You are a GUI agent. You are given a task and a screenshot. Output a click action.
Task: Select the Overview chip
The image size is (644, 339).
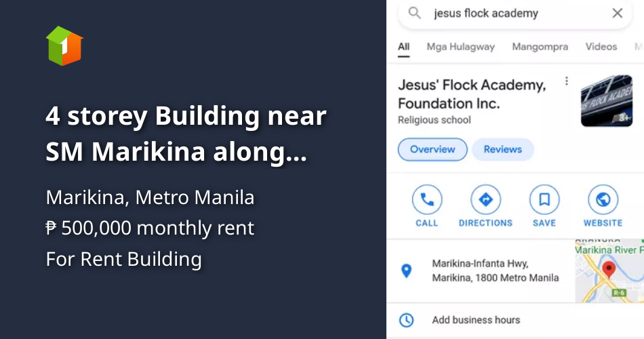432,149
